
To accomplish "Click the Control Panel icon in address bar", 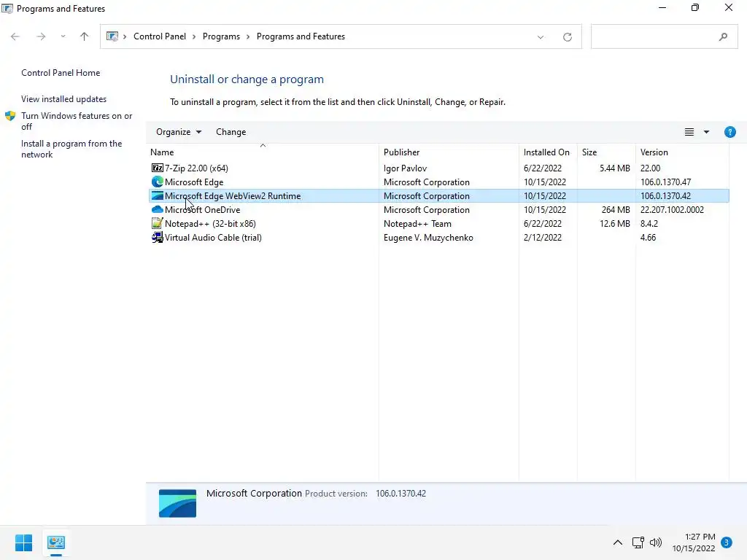I will click(112, 36).
